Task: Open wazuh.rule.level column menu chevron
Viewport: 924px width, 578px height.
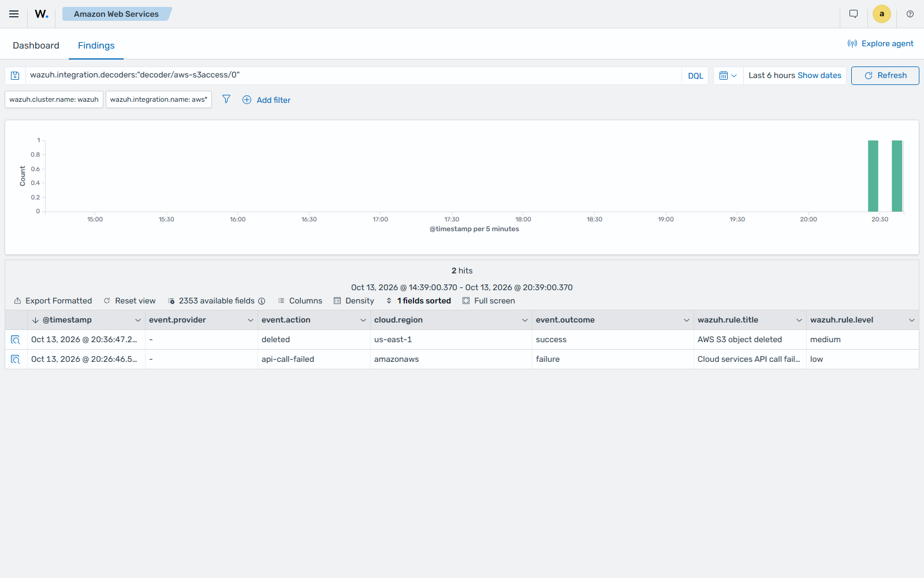Action: tap(912, 320)
